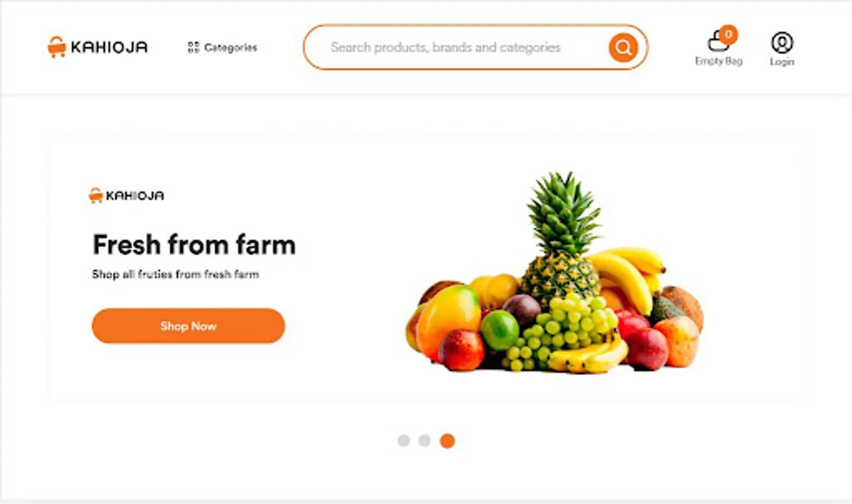Select the first carousel slide dot
Screen dimensions: 852x504
(403, 441)
